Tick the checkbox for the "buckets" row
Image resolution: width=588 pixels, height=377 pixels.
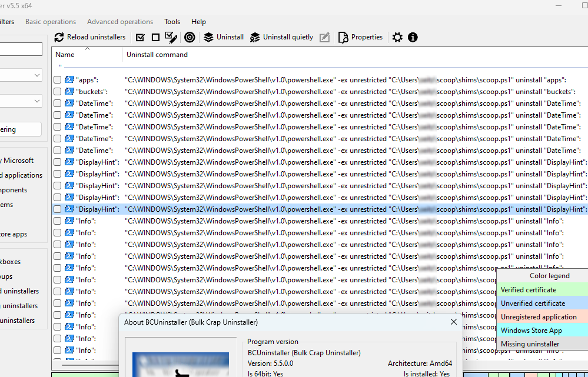click(57, 91)
